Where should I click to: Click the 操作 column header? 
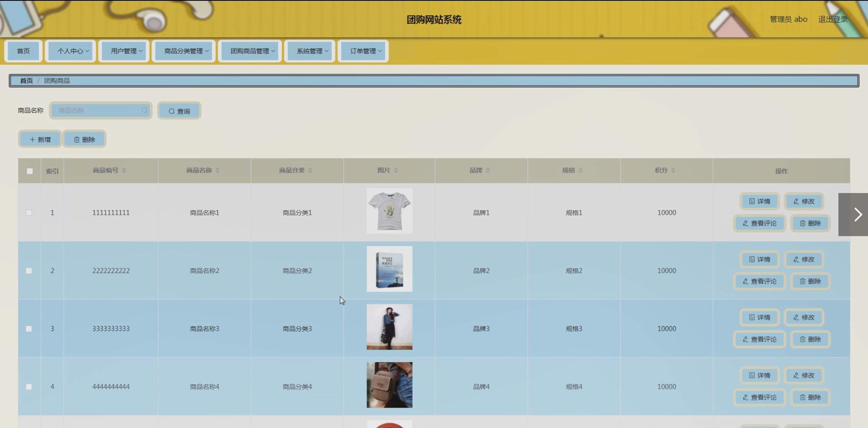pyautogui.click(x=781, y=171)
